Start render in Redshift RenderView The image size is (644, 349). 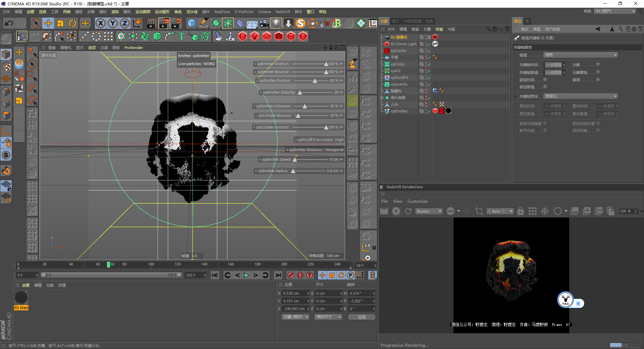tap(396, 211)
